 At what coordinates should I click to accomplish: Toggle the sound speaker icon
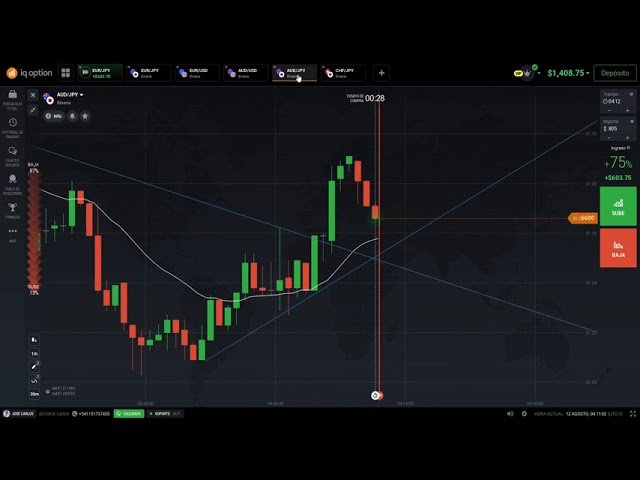click(510, 413)
